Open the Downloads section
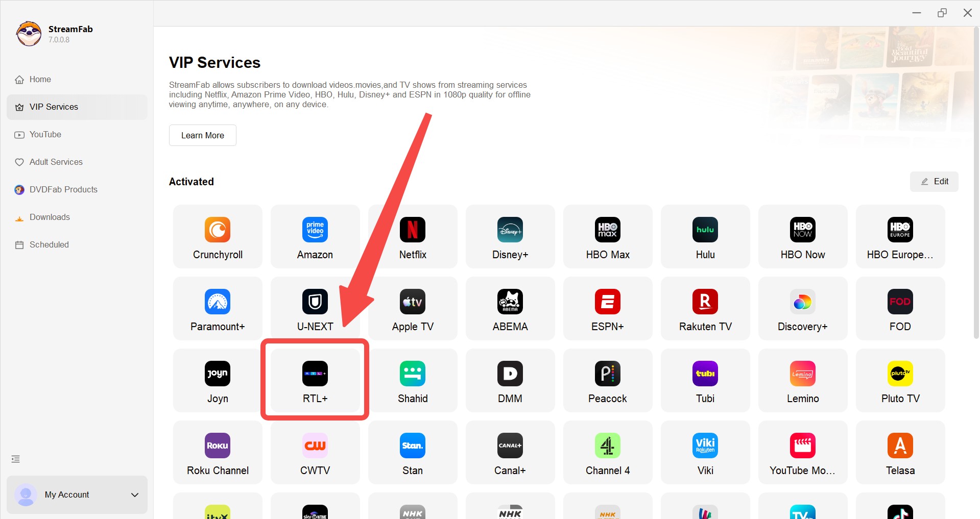The height and width of the screenshot is (519, 980). (50, 217)
